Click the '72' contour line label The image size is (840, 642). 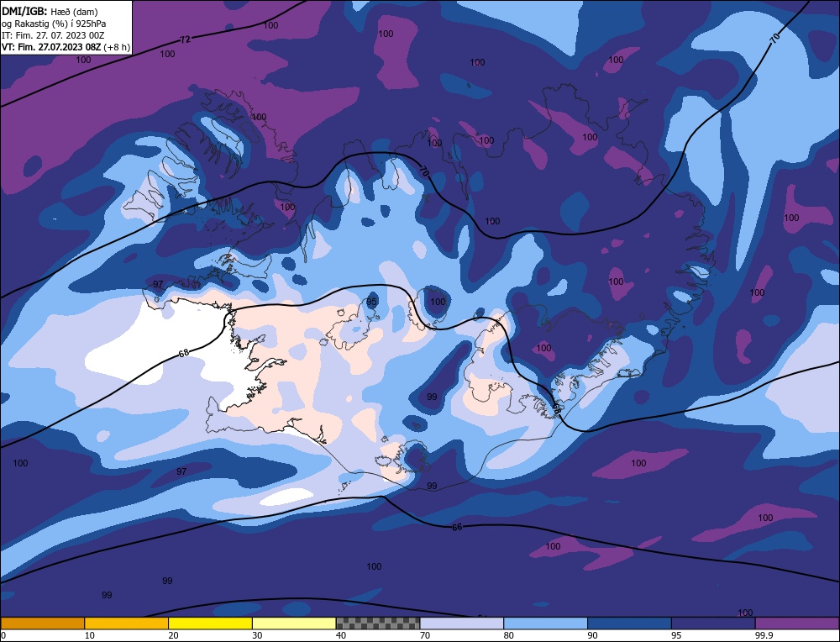click(x=185, y=39)
